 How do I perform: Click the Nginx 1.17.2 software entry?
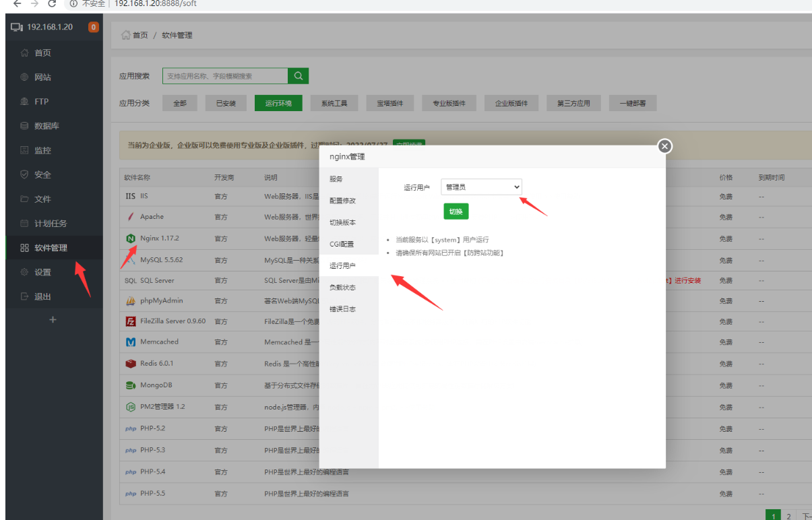pos(159,238)
